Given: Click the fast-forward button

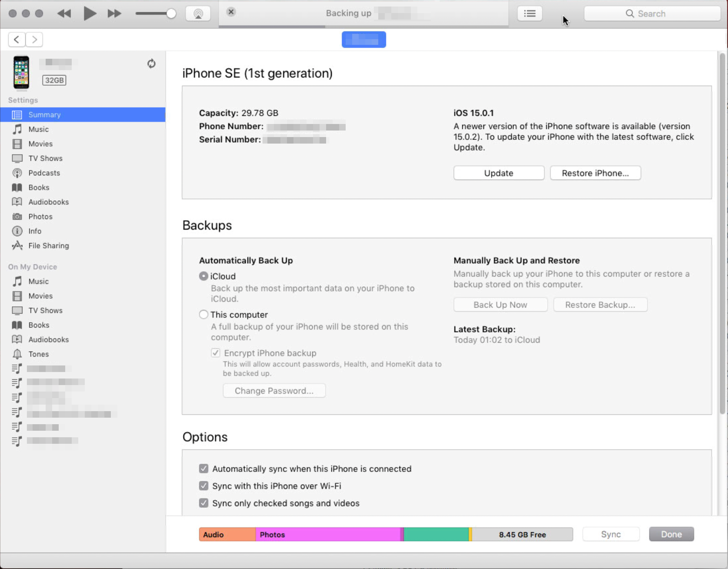Looking at the screenshot, I should point(115,13).
